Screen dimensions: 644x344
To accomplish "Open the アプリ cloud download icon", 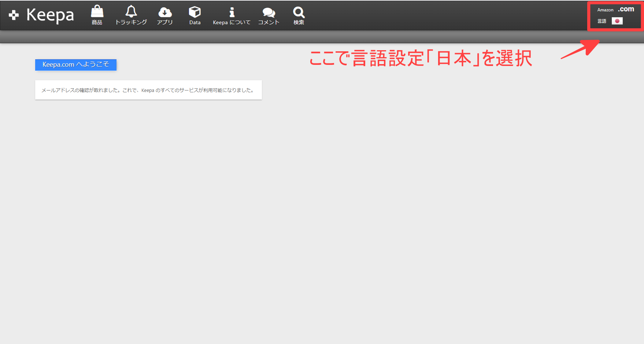I will coord(165,12).
